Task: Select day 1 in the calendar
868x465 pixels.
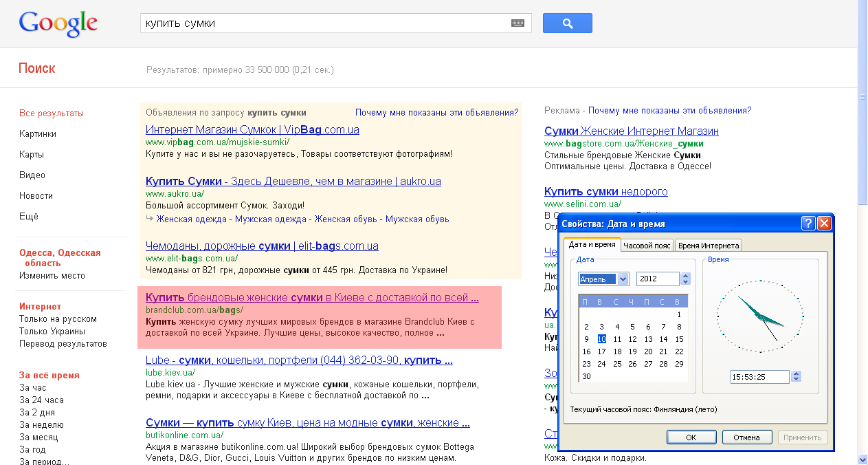Action: 679,314
